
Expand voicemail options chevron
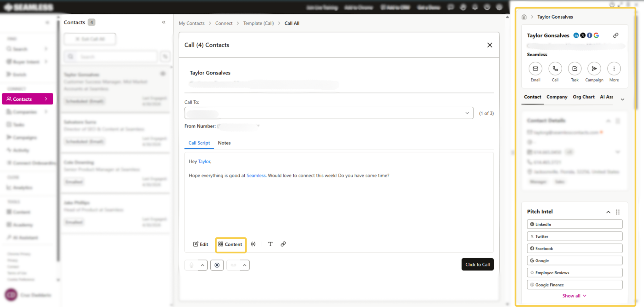(x=245, y=265)
